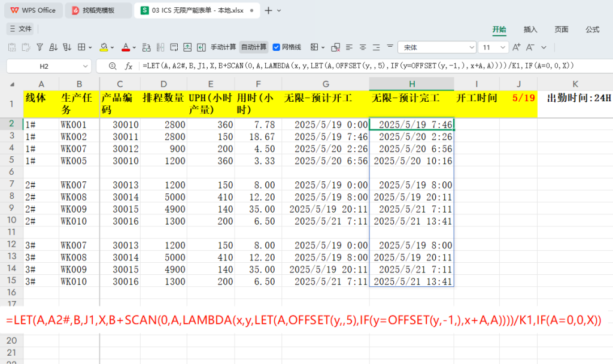Open the borders dropdown arrow

[90, 48]
